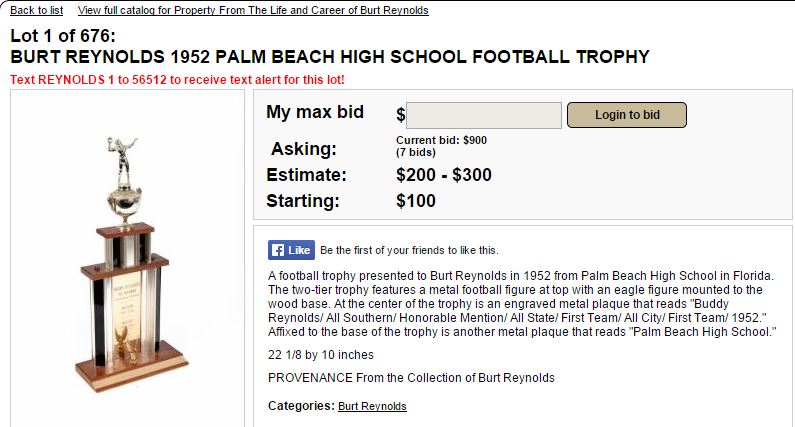Click the "My max bid" label
795x427 pixels.
pyautogui.click(x=315, y=112)
